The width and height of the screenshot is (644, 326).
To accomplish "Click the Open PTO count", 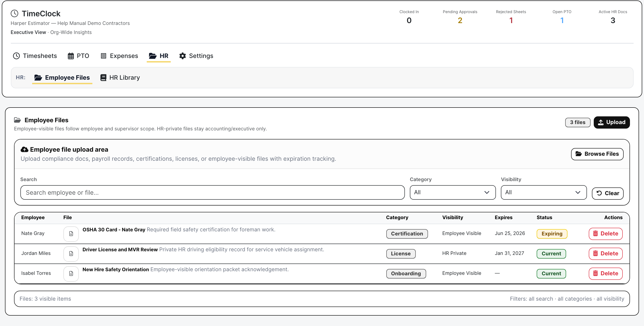I will point(562,20).
